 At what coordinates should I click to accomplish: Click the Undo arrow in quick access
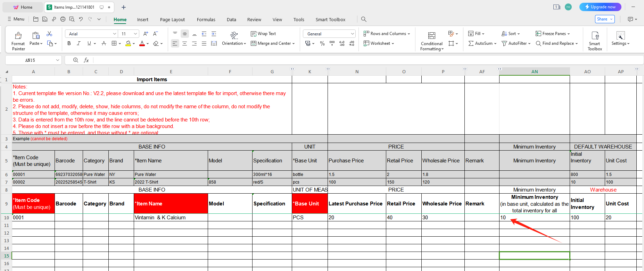tap(81, 19)
